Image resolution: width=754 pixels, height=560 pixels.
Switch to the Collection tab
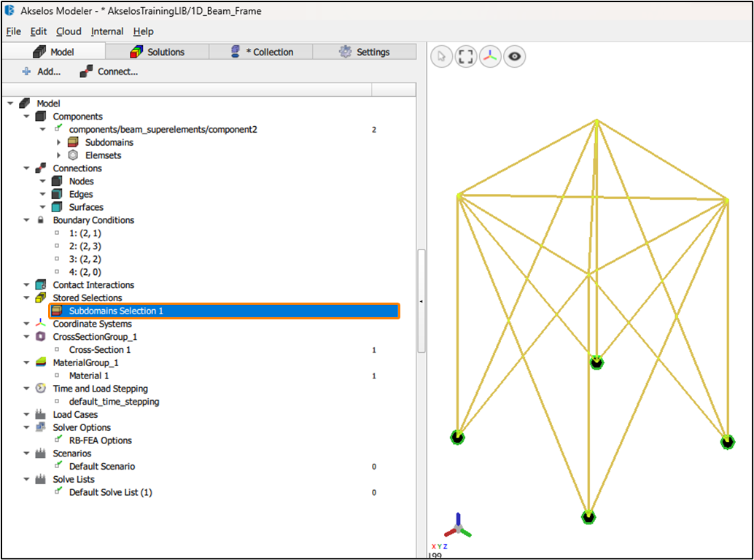[x=261, y=52]
